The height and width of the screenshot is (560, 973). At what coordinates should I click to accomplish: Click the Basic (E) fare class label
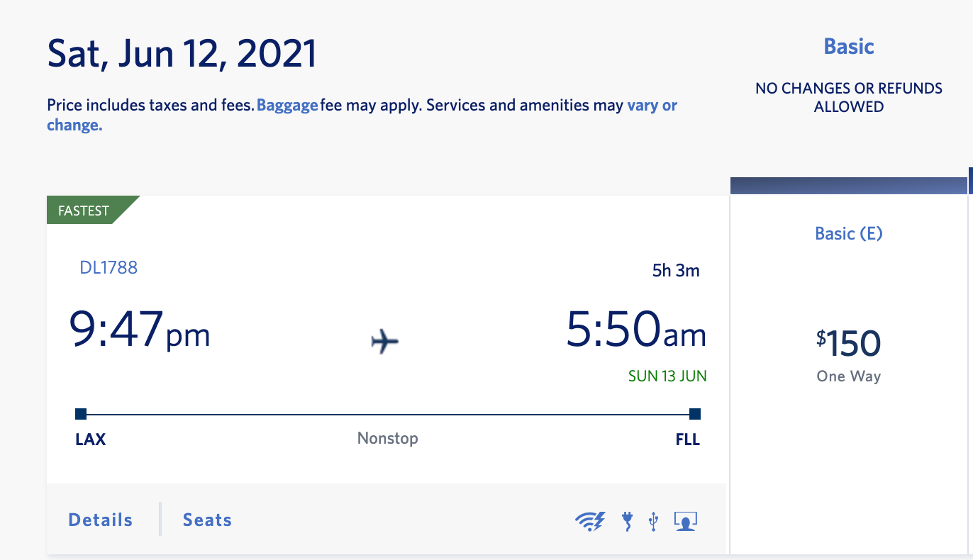[849, 234]
